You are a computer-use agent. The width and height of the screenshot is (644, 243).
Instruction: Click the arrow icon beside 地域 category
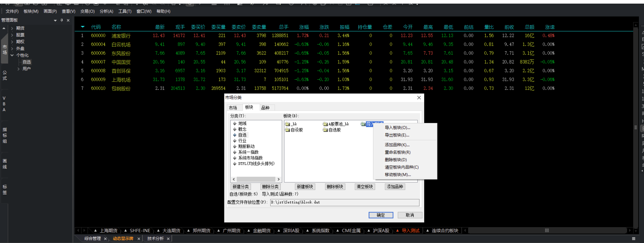(x=235, y=124)
